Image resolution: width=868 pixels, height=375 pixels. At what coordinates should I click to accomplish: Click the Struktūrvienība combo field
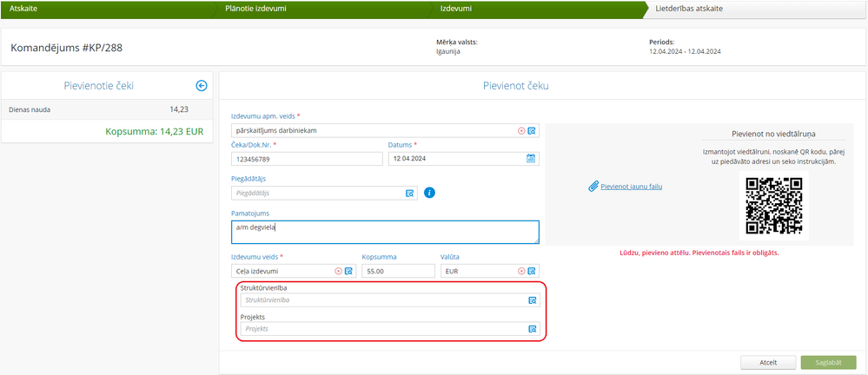[x=390, y=299]
